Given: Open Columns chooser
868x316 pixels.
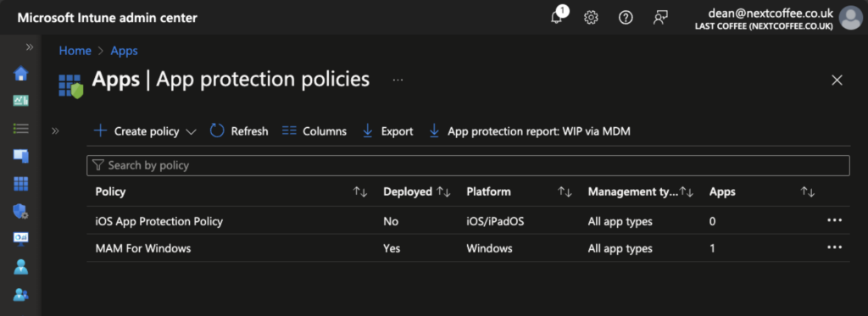Looking at the screenshot, I should click(x=314, y=131).
